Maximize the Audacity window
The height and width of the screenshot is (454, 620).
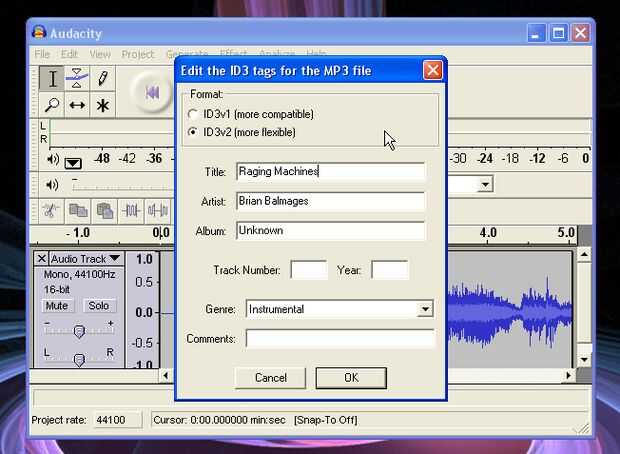coord(558,33)
